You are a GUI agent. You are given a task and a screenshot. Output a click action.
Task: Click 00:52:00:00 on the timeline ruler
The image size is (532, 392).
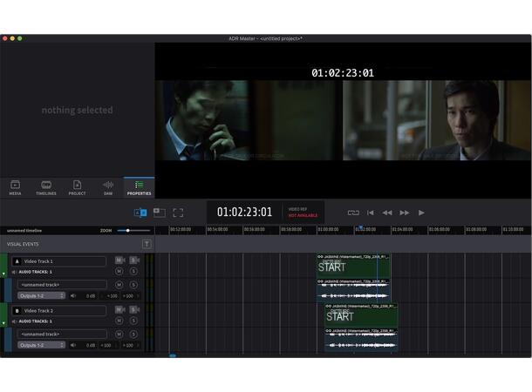click(181, 230)
